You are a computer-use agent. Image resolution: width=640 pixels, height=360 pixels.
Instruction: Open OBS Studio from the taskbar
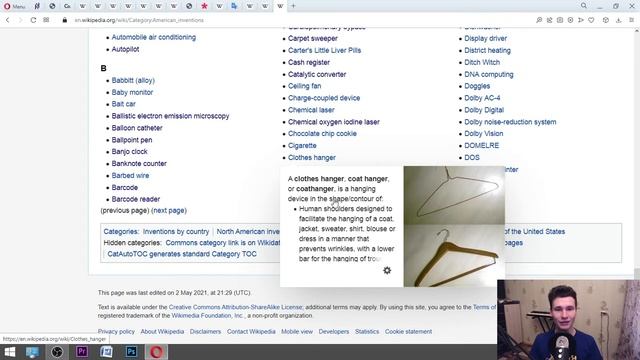point(57,352)
